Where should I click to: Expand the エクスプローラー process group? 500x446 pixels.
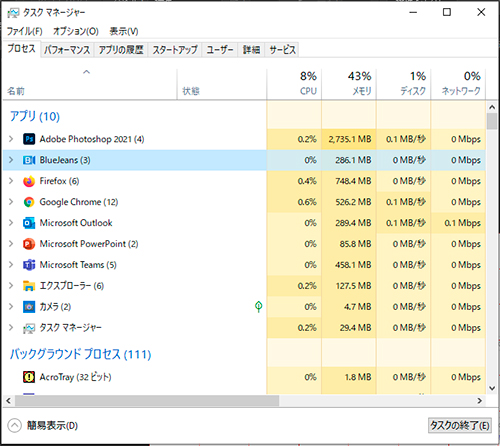click(x=11, y=286)
